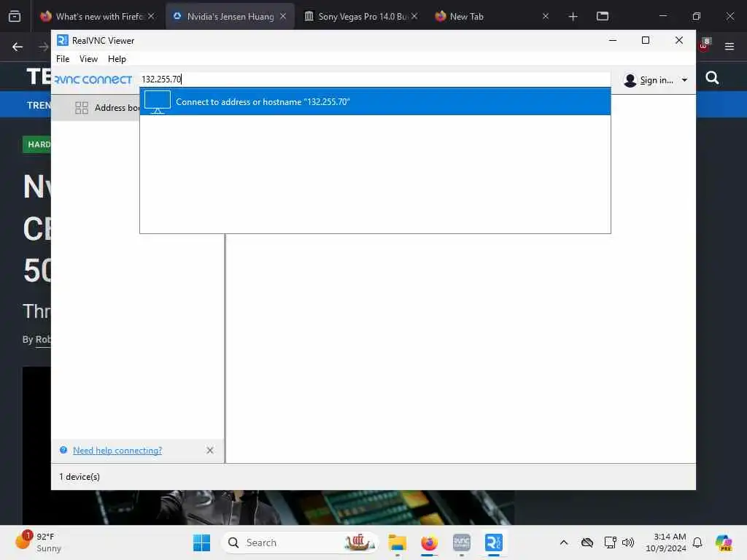Image resolution: width=747 pixels, height=560 pixels.
Task: Click the volume speaker tray icon
Action: point(628,542)
